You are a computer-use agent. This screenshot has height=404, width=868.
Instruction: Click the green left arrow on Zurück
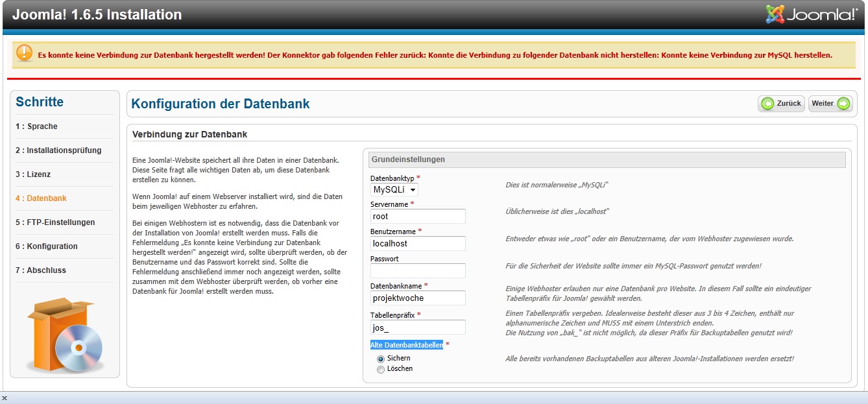767,104
